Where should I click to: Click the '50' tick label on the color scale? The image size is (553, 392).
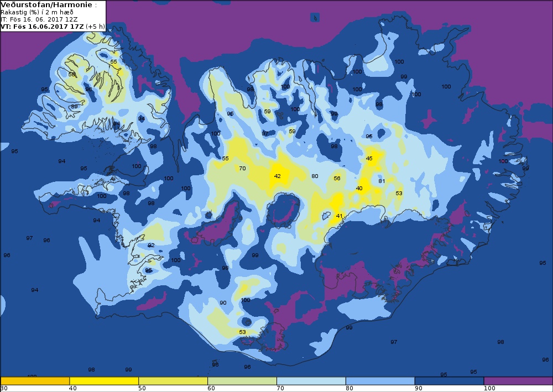point(142,389)
